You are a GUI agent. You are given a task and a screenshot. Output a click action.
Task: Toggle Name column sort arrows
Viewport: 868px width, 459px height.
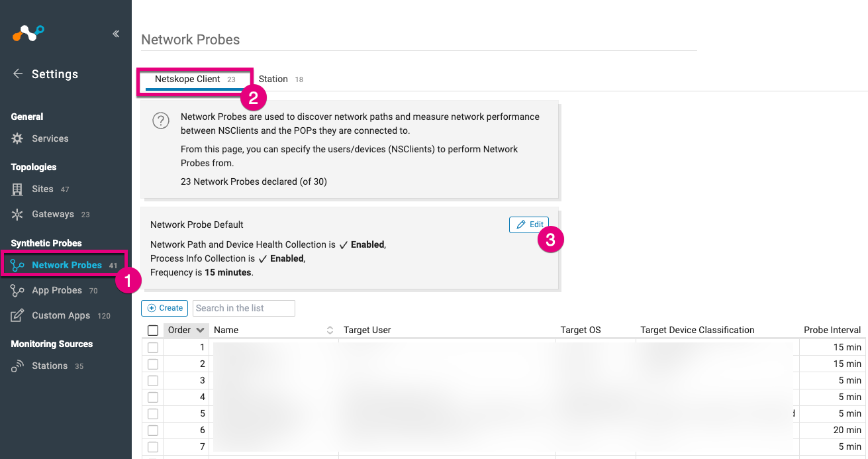330,330
